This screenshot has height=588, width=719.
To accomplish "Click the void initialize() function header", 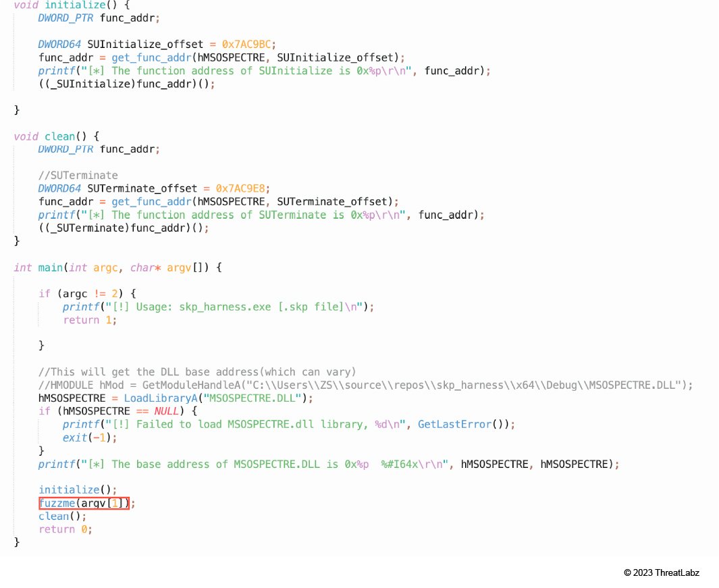I will [x=72, y=5].
